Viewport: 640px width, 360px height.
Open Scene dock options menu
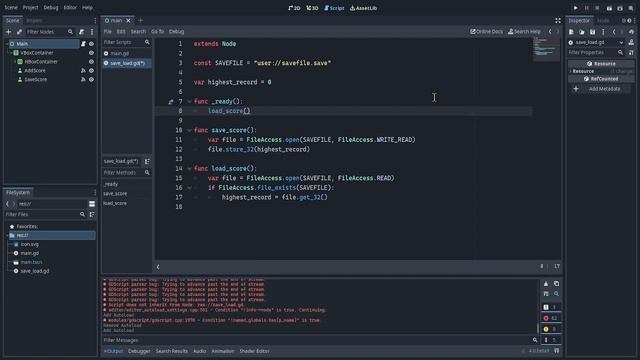click(95, 20)
